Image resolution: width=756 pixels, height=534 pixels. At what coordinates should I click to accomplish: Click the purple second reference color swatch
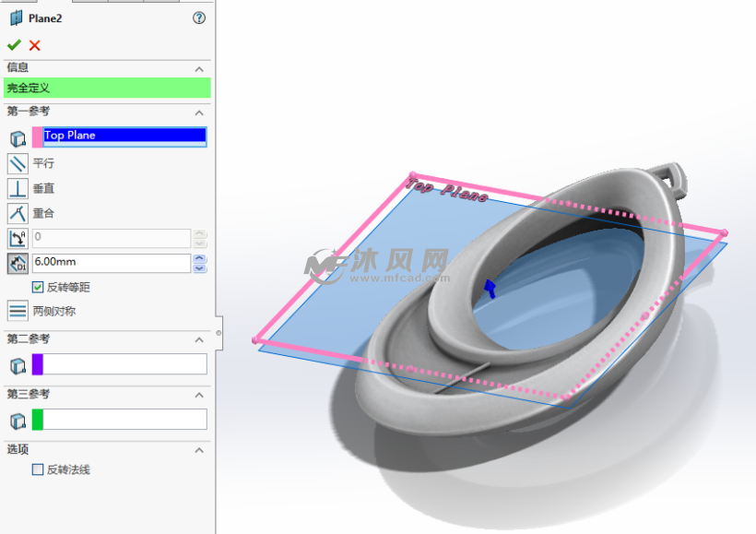point(37,363)
